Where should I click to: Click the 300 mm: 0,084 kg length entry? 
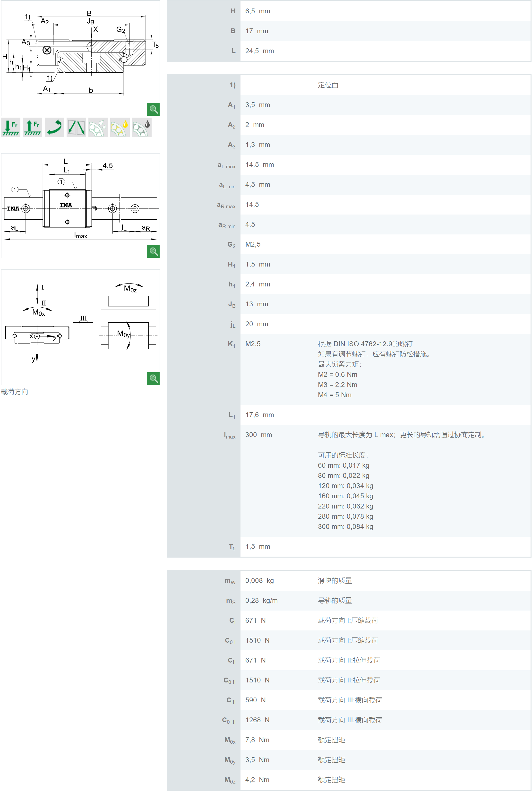tap(345, 526)
